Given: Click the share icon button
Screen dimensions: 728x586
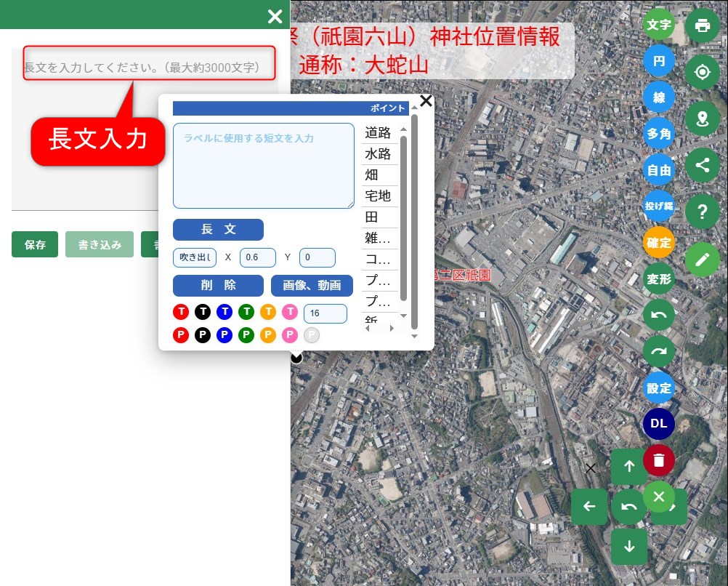Looking at the screenshot, I should (702, 165).
